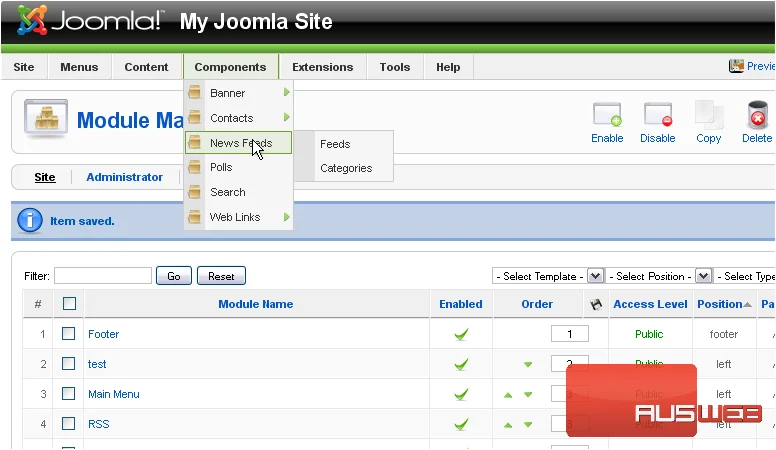776x450 pixels.
Task: Open the Help menu
Action: coord(448,67)
